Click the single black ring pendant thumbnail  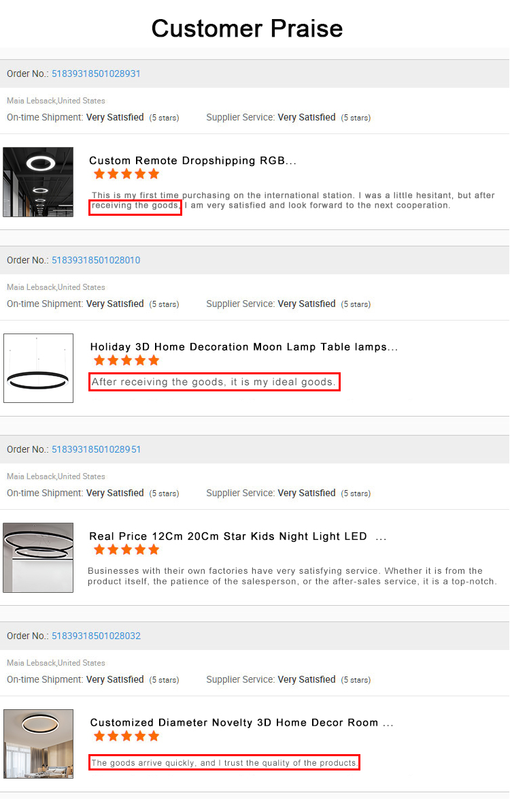(38, 368)
